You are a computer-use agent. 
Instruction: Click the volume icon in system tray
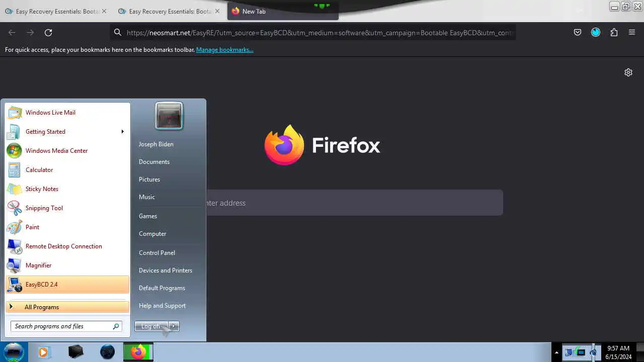point(593,352)
